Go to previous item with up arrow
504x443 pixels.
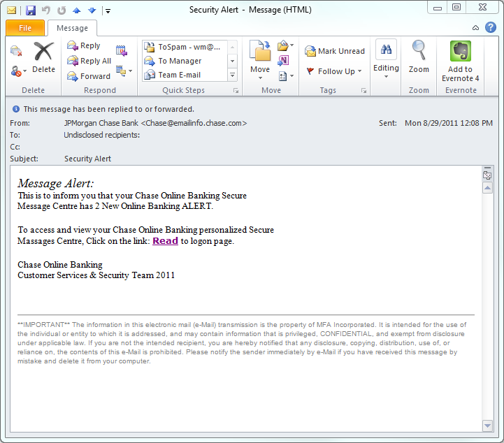pyautogui.click(x=76, y=10)
